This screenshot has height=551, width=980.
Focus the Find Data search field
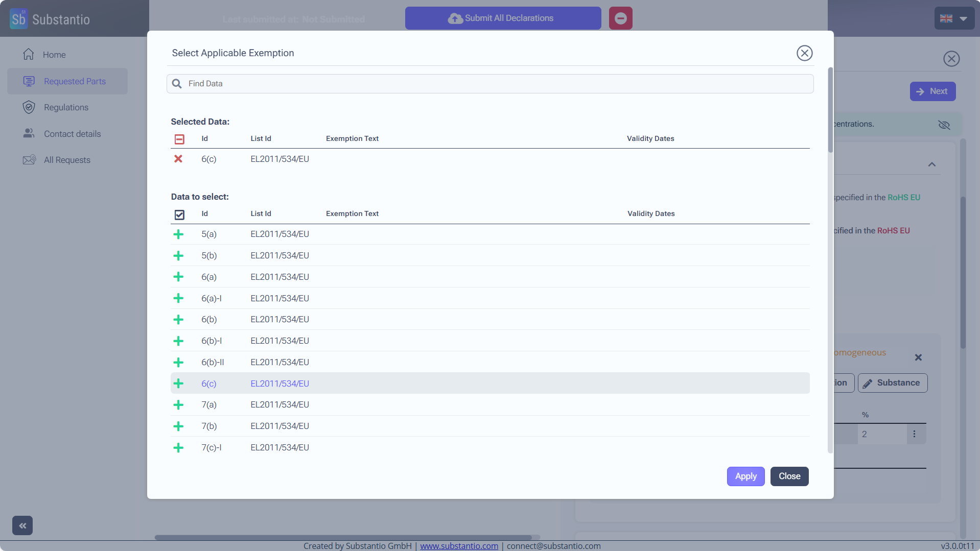click(x=490, y=84)
